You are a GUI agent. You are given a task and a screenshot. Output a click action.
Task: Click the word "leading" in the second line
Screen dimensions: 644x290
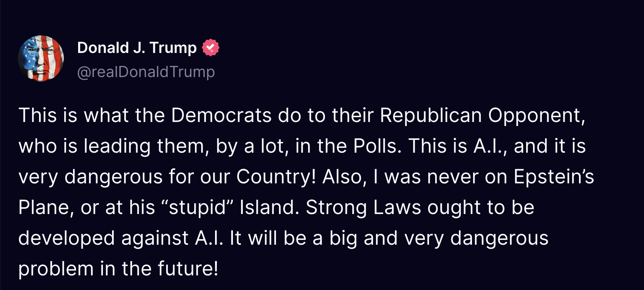click(x=117, y=146)
